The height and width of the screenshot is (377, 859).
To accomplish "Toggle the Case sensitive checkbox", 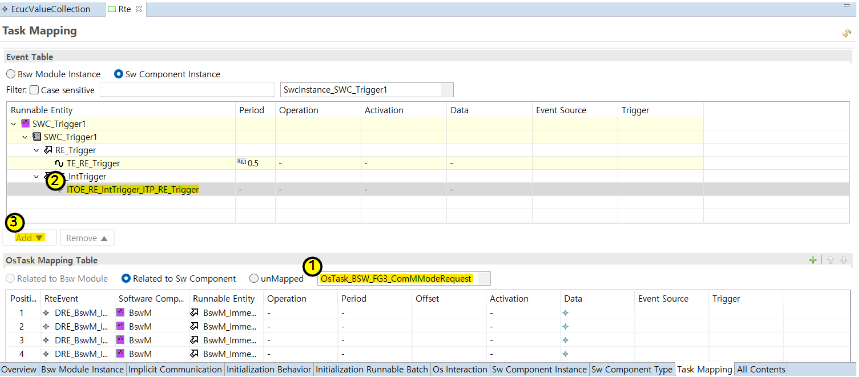I will [34, 90].
